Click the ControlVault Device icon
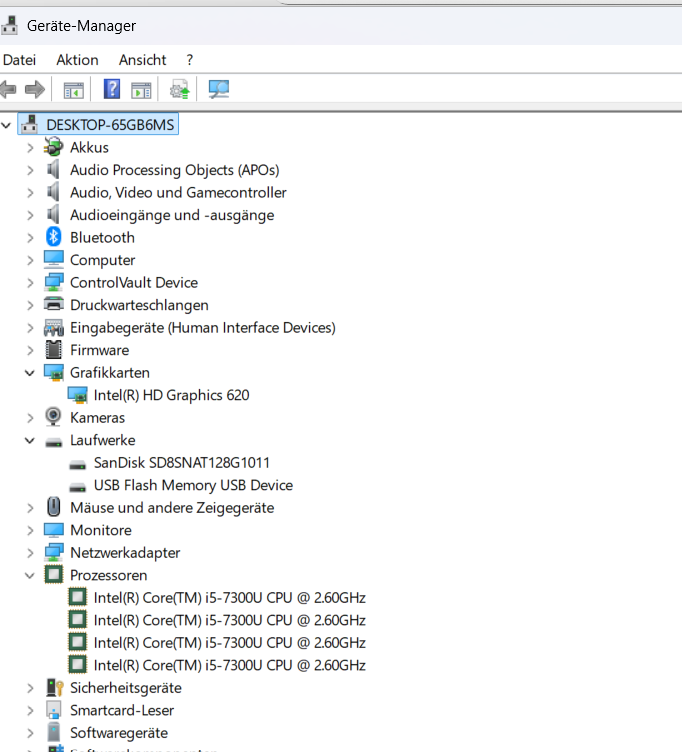The image size is (682, 752). tap(54, 282)
